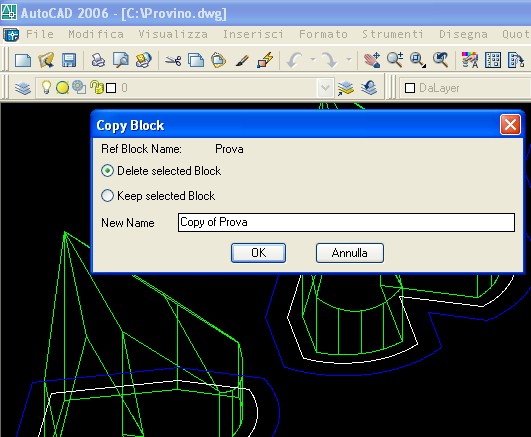Image resolution: width=531 pixels, height=437 pixels.
Task: Open the Strumenti menu
Action: click(393, 34)
